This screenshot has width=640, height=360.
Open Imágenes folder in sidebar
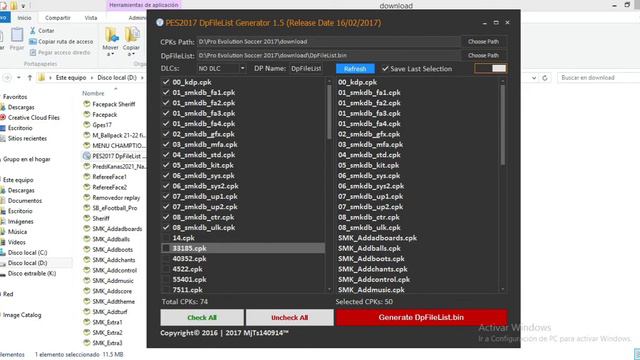point(20,222)
